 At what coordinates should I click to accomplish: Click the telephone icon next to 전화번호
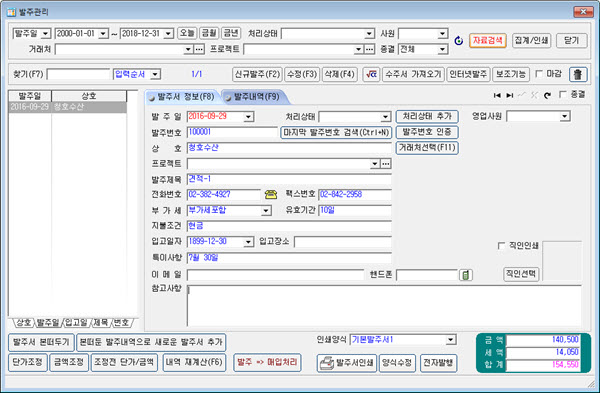click(271, 194)
